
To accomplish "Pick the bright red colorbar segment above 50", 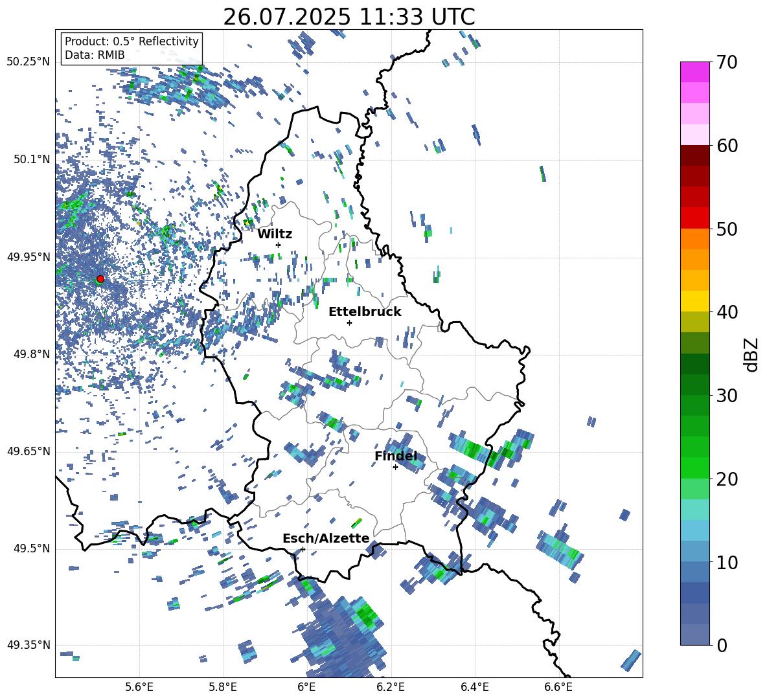I will (x=694, y=218).
